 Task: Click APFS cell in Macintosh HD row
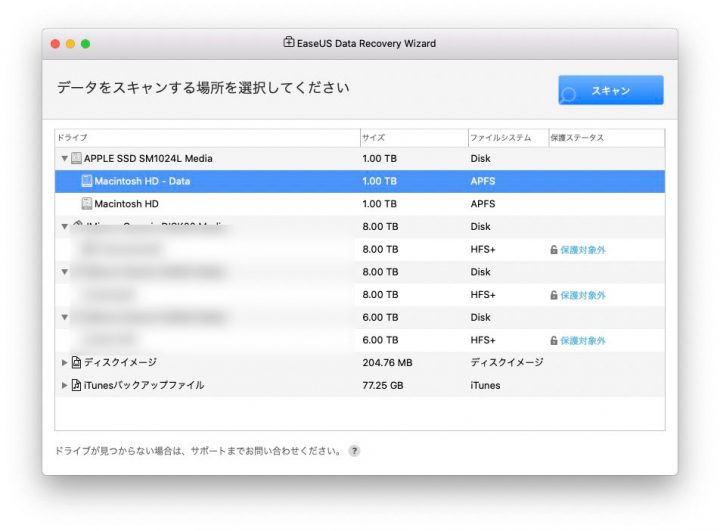(x=483, y=203)
